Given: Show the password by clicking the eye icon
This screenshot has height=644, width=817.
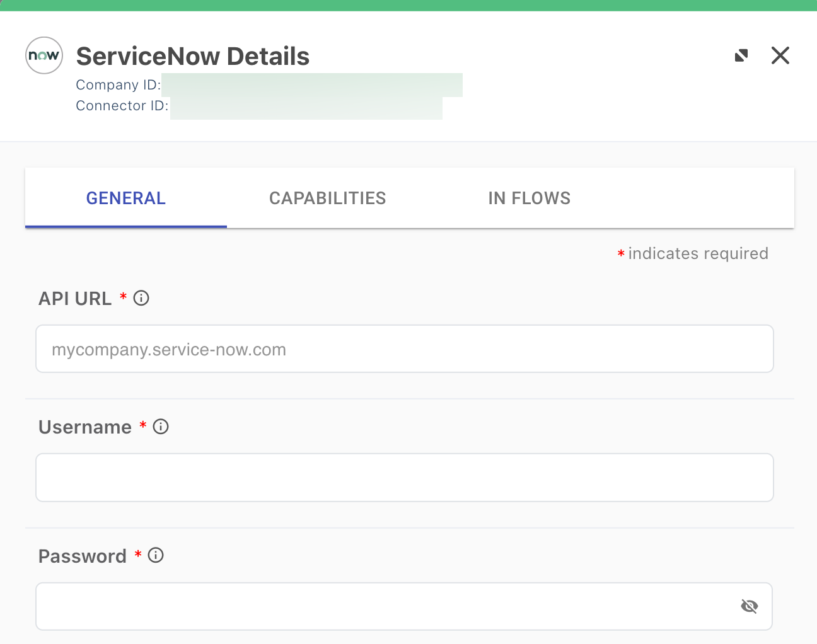Looking at the screenshot, I should pyautogui.click(x=749, y=606).
